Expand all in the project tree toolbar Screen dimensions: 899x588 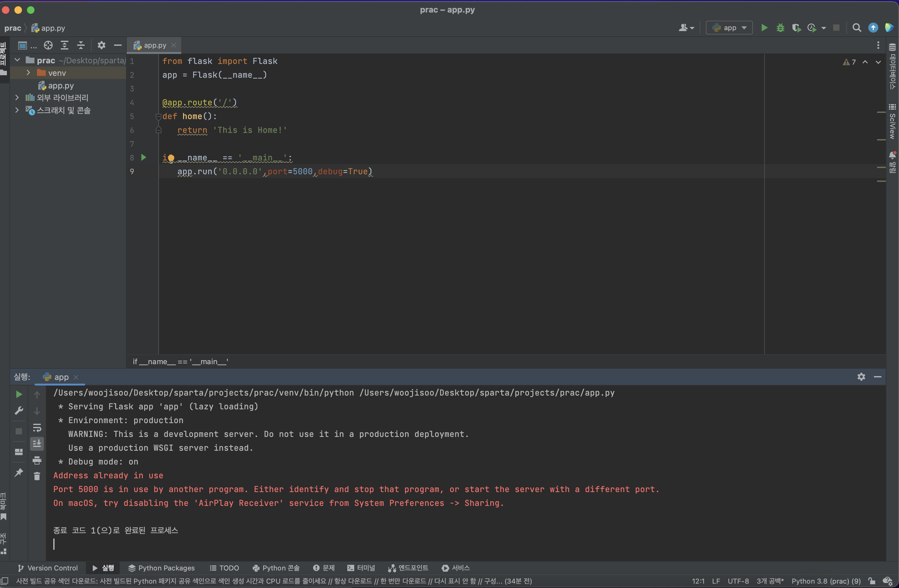(x=65, y=45)
